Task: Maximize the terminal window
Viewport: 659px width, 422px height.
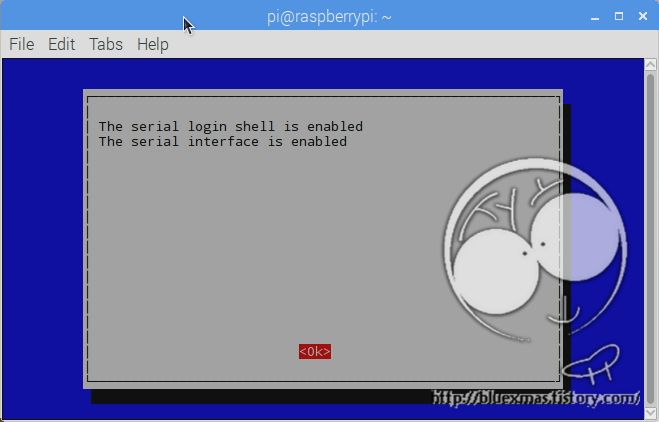Action: click(x=619, y=16)
